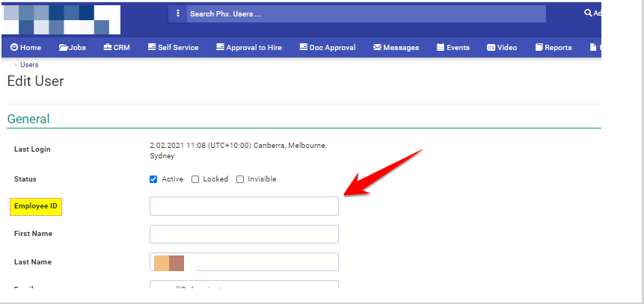
Task: Click the Last Login label
Action: coord(32,149)
